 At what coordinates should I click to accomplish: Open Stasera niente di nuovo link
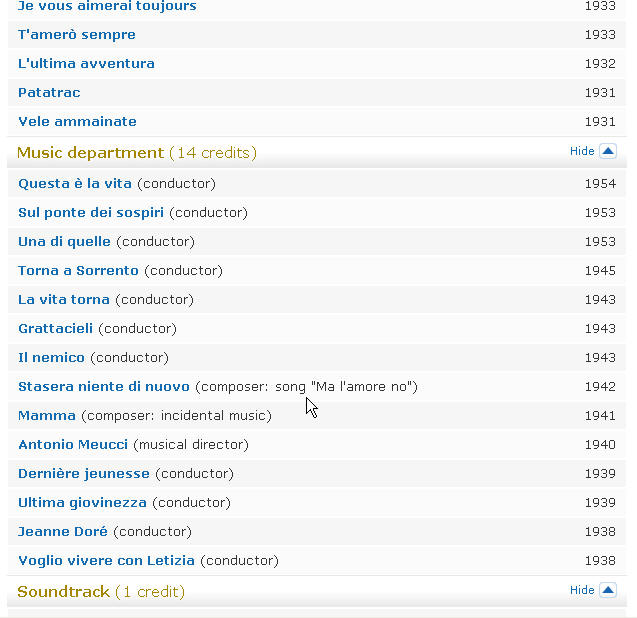[104, 387]
